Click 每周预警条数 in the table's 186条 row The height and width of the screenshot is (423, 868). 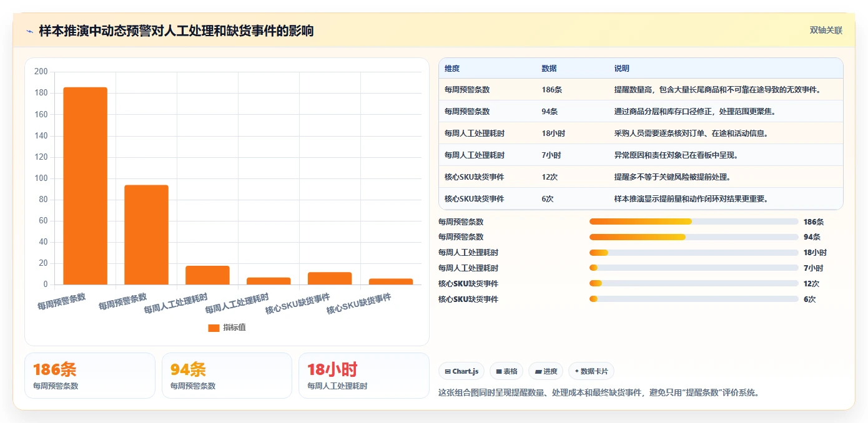(467, 90)
